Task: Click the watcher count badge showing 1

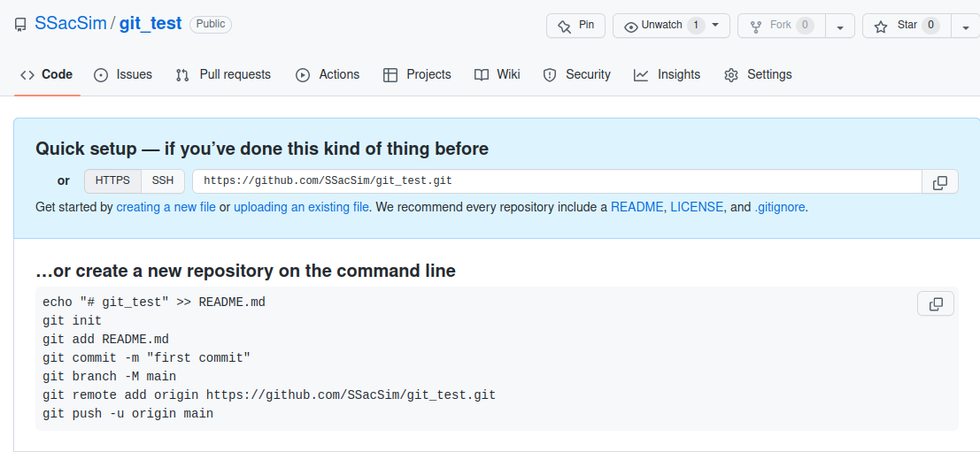Action: tap(696, 26)
